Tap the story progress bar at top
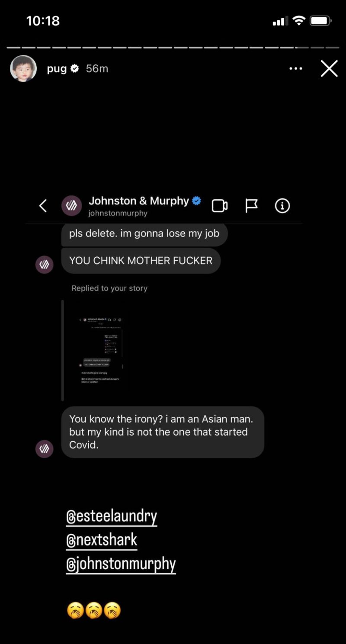The image size is (346, 644). click(x=173, y=48)
